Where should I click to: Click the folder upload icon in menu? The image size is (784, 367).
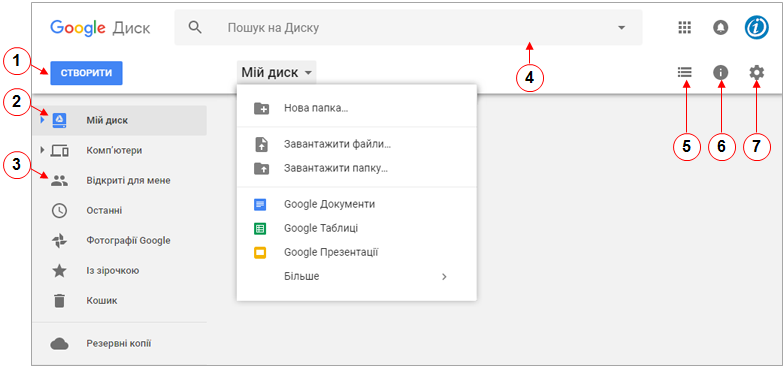(x=261, y=169)
